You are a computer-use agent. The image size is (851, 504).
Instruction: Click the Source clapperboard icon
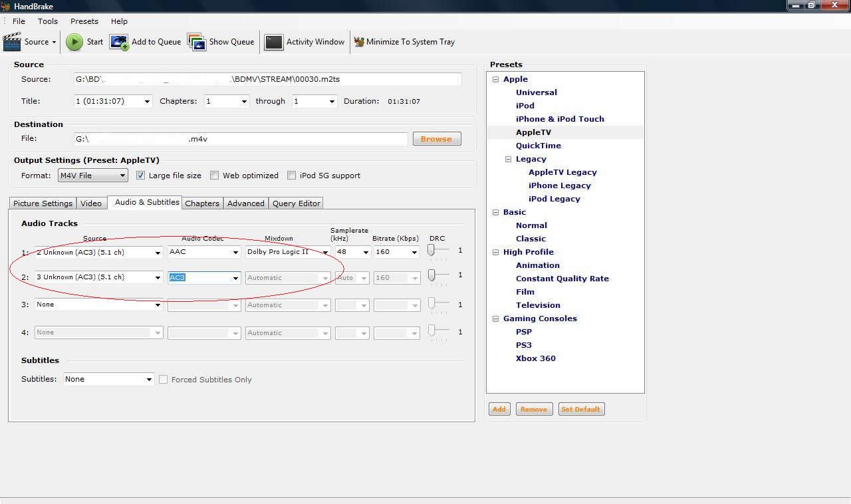pos(12,42)
